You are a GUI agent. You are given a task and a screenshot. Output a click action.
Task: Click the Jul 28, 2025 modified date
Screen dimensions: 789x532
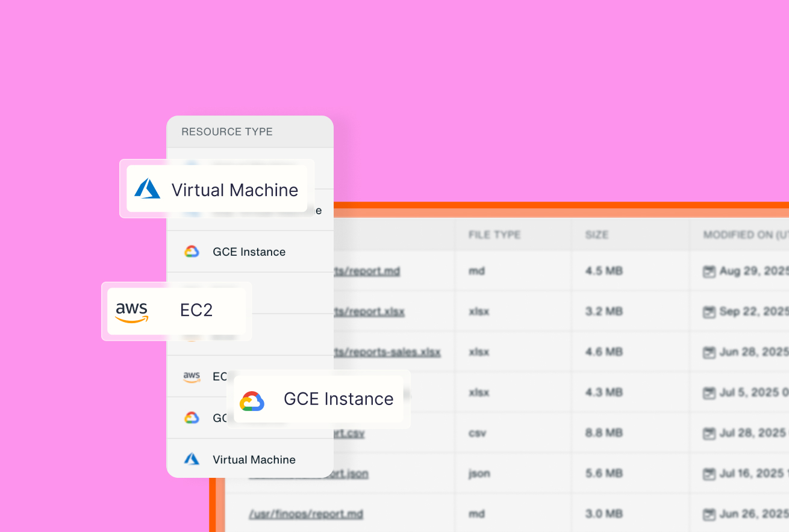pos(754,433)
